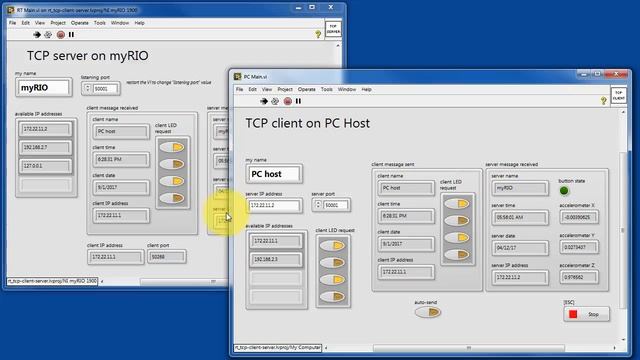Click RT Main.vi title bar icon
Viewport: 640px width, 360px height.
[11, 10]
